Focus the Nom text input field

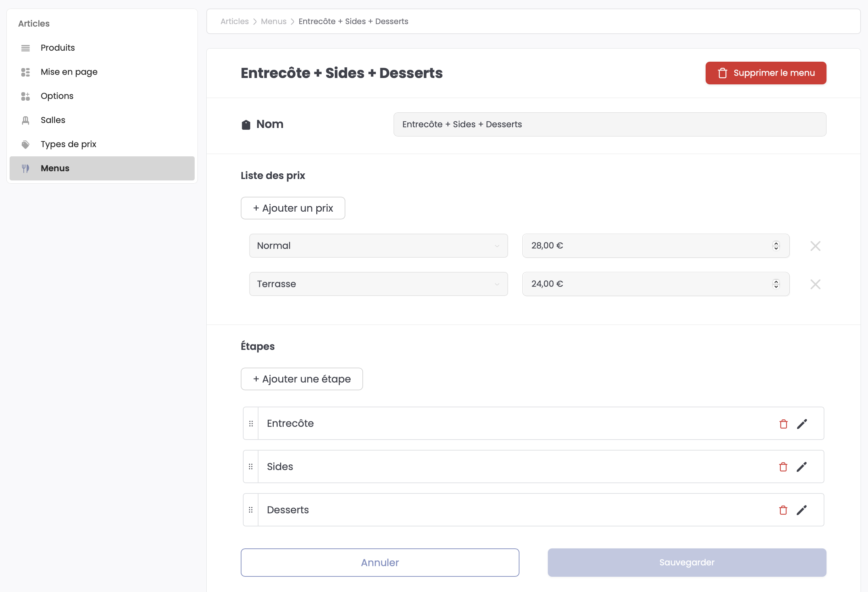[x=609, y=124]
